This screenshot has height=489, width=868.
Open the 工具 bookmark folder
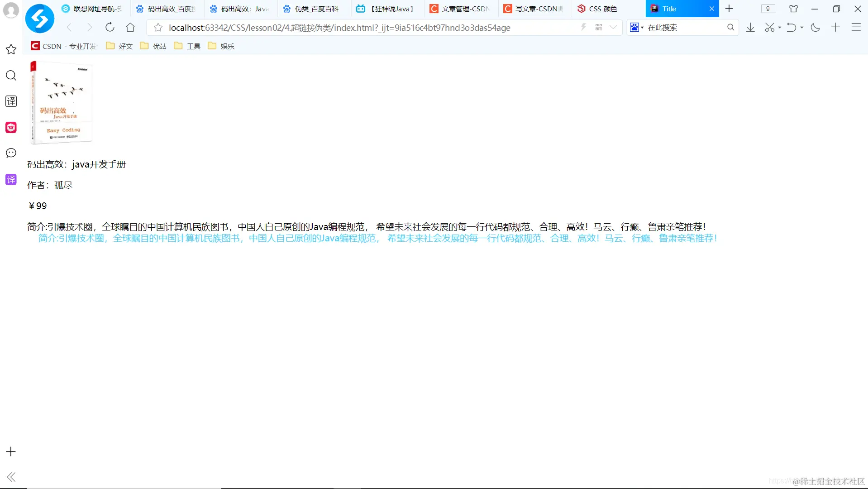pyautogui.click(x=187, y=46)
